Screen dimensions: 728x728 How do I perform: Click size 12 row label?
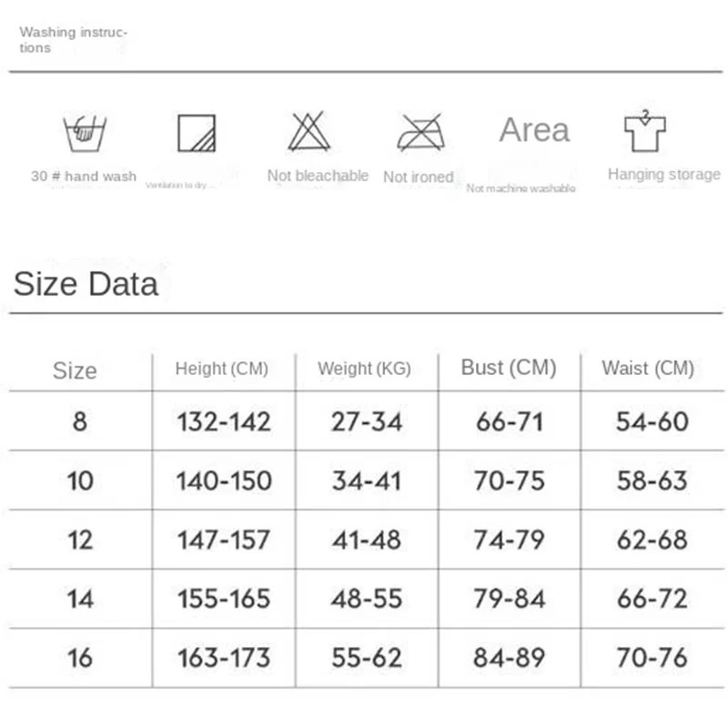coord(80,540)
